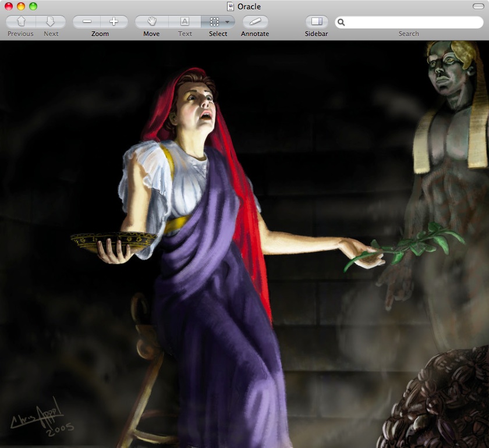This screenshot has width=489, height=448.
Task: Click the Oracle window title text
Action: [x=249, y=6]
